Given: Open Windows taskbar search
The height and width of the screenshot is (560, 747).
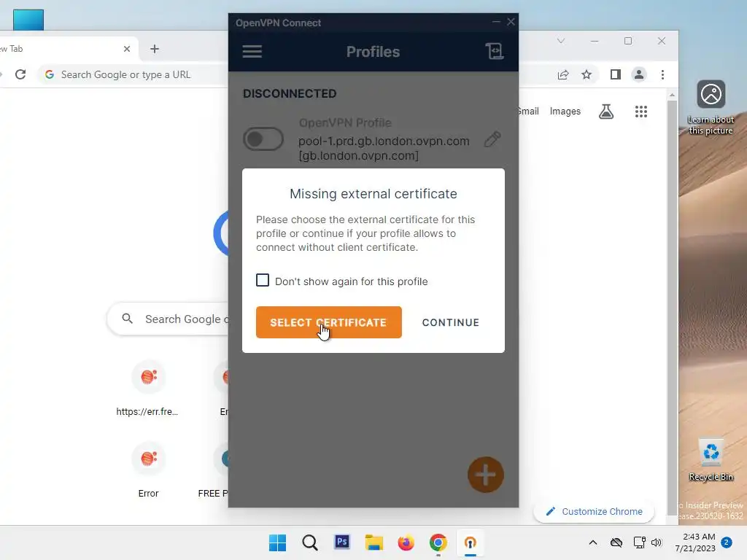Looking at the screenshot, I should pos(309,542).
